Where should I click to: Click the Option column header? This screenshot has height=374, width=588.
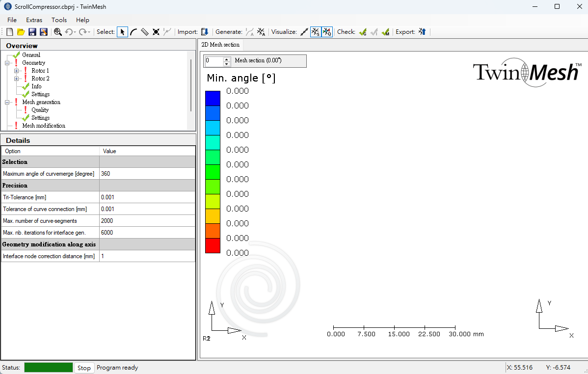coord(50,151)
